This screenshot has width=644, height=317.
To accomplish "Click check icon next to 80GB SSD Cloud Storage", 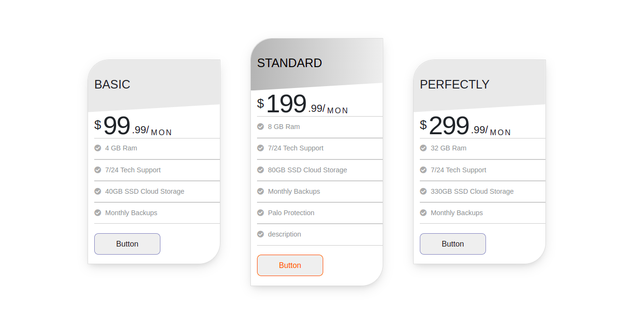I will (x=260, y=170).
